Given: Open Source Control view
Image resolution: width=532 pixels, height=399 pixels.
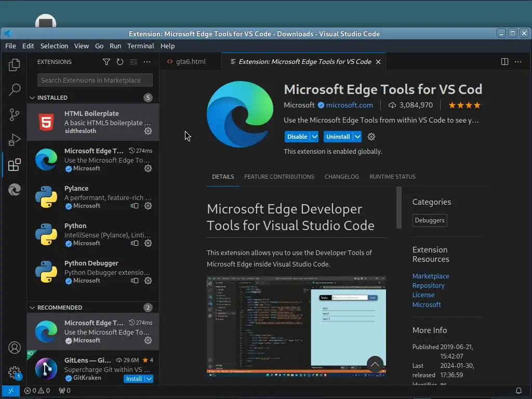Looking at the screenshot, I should tap(14, 115).
